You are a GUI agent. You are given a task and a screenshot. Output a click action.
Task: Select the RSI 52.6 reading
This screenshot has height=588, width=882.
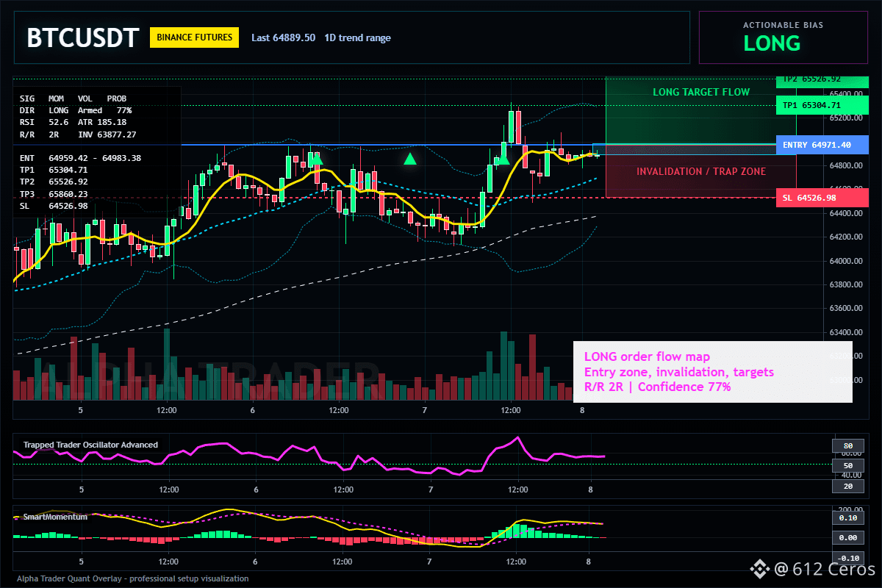click(x=44, y=122)
